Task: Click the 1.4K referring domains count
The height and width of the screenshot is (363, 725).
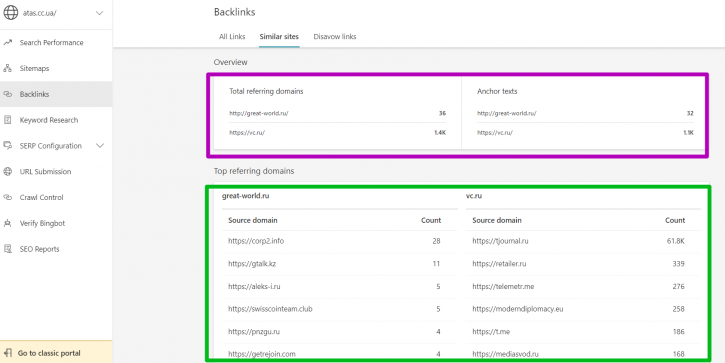Action: pos(440,133)
